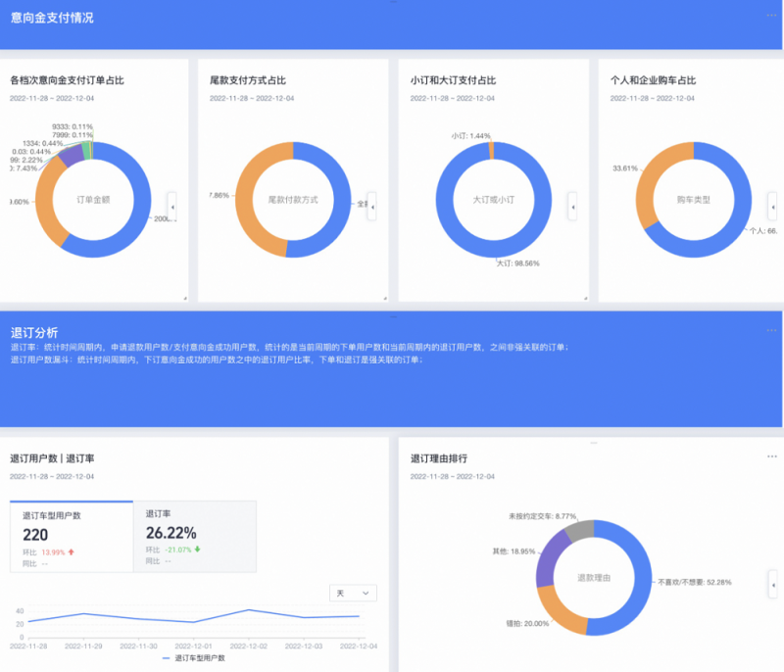Image resolution: width=784 pixels, height=672 pixels.
Task: Open the 天 time granularity dropdown
Action: pyautogui.click(x=352, y=593)
